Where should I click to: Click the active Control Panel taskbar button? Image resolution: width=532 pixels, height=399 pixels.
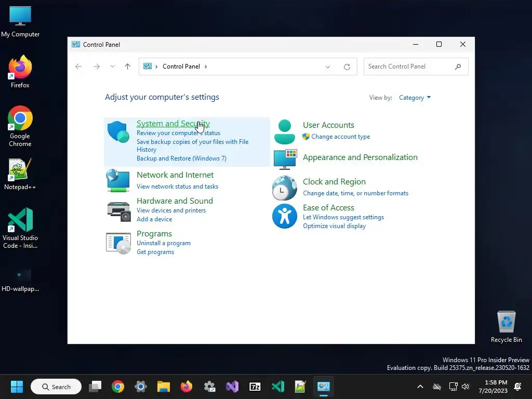click(323, 387)
